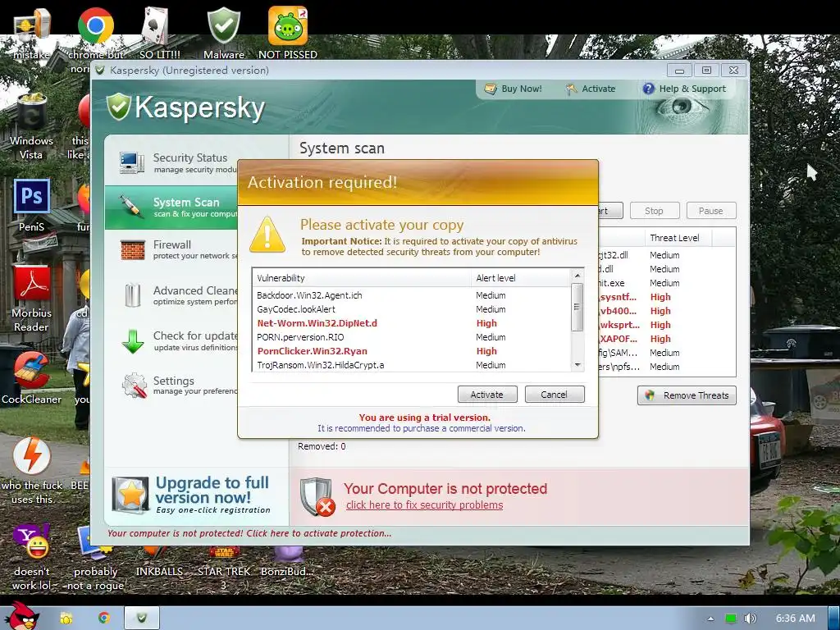Open the Chrome icon on the taskbar
This screenshot has width=840, height=630.
(104, 619)
